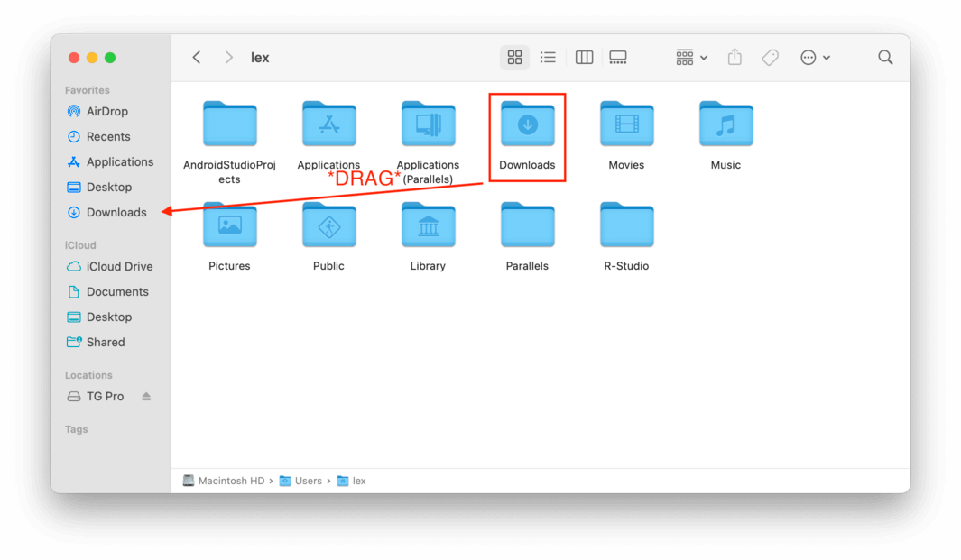Click Users in the path bar
This screenshot has height=560, width=961.
[x=308, y=482]
